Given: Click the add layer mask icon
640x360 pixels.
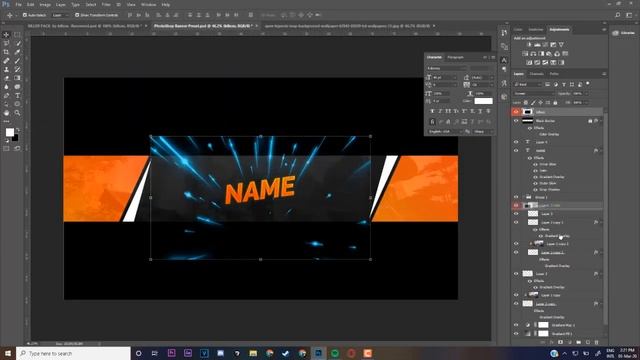Looking at the screenshot, I should point(560,342).
